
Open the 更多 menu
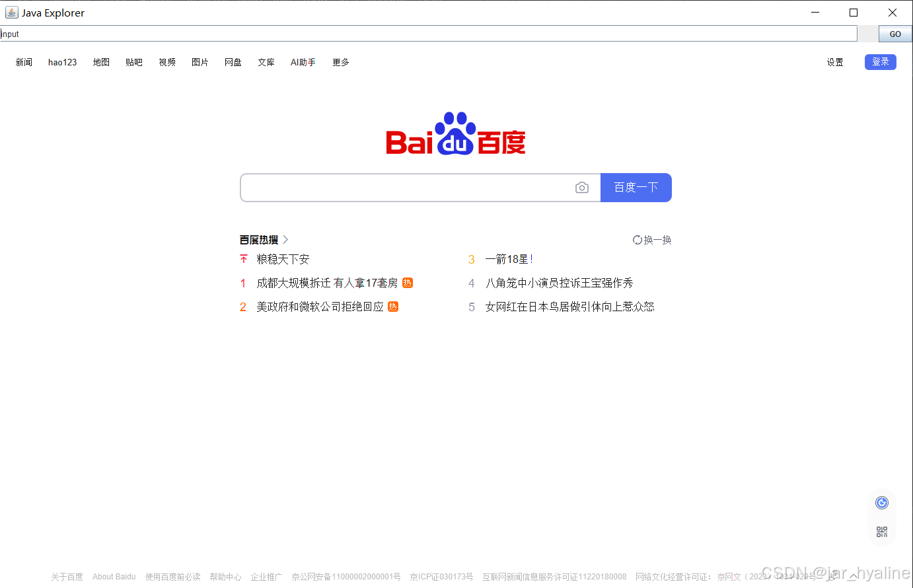(341, 62)
